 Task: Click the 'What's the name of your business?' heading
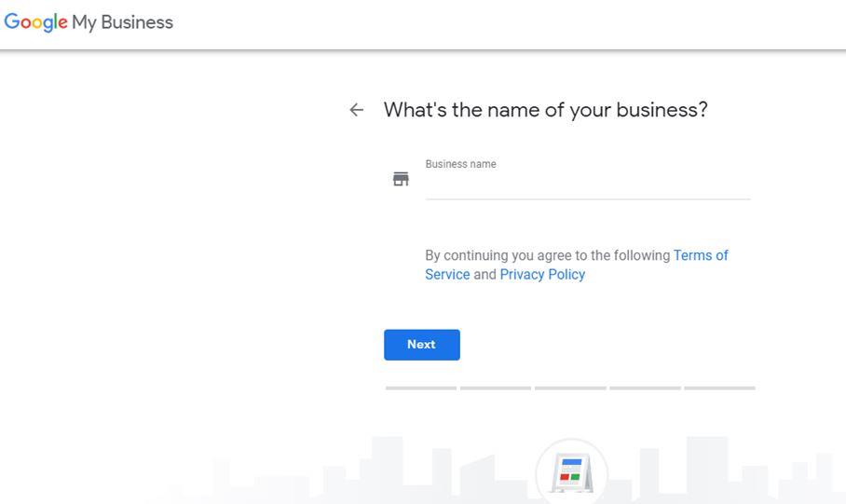(x=545, y=110)
